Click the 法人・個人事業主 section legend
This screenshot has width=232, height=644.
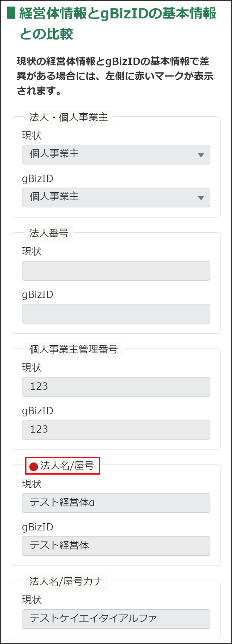[68, 117]
